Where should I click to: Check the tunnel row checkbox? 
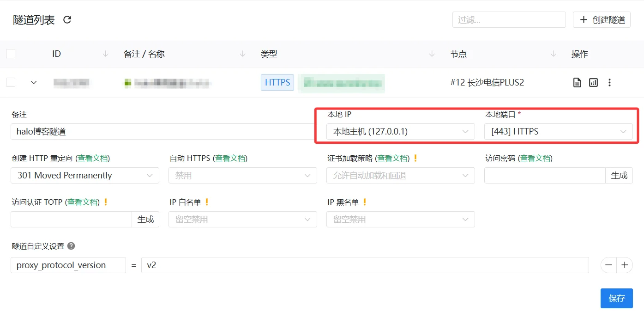pos(11,82)
